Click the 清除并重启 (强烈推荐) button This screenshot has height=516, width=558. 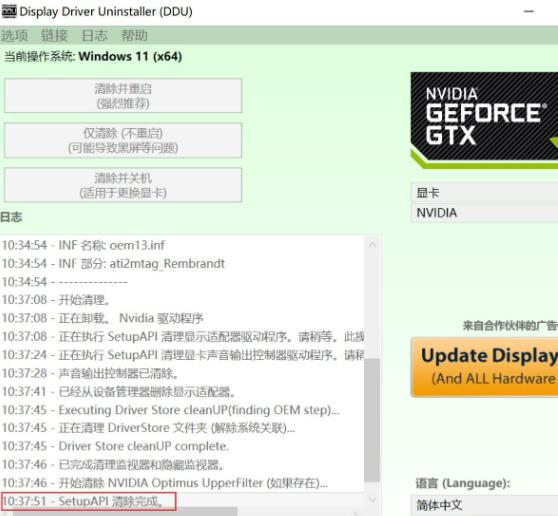(x=123, y=96)
